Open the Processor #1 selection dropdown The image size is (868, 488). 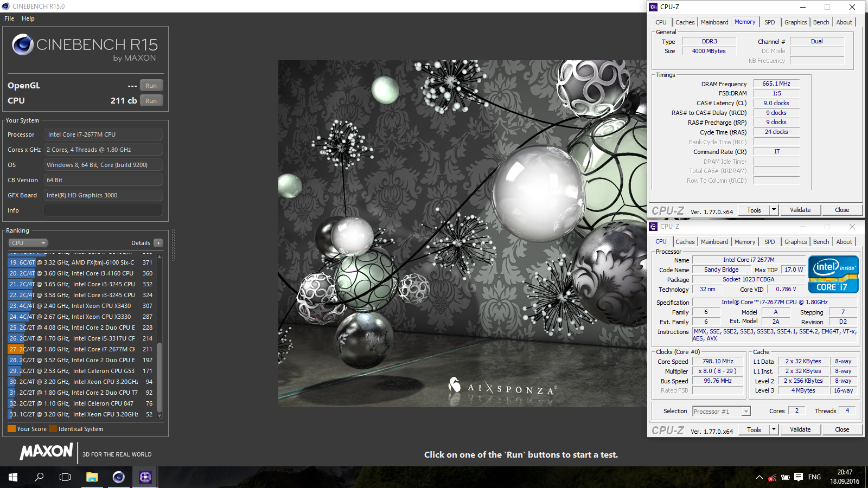click(x=722, y=412)
